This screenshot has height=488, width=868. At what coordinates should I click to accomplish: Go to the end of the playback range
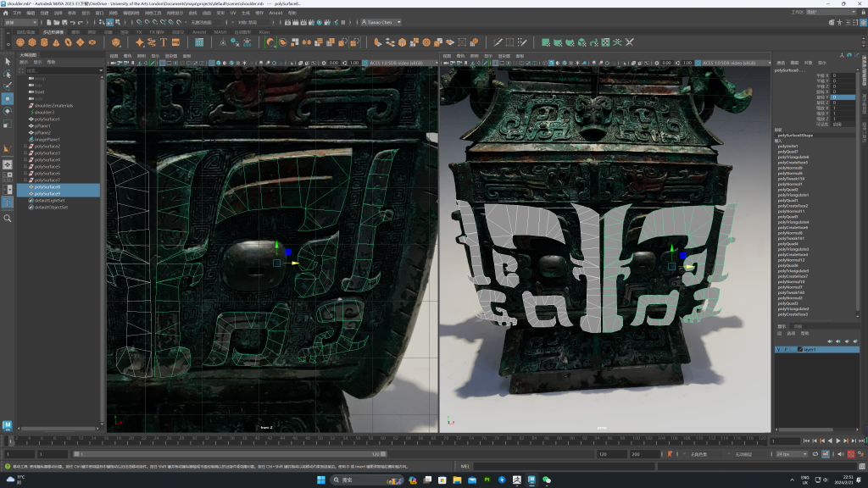(x=862, y=441)
